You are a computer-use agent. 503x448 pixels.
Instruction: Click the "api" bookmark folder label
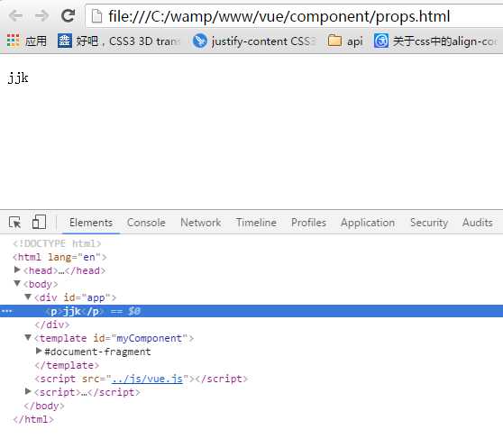coord(355,41)
